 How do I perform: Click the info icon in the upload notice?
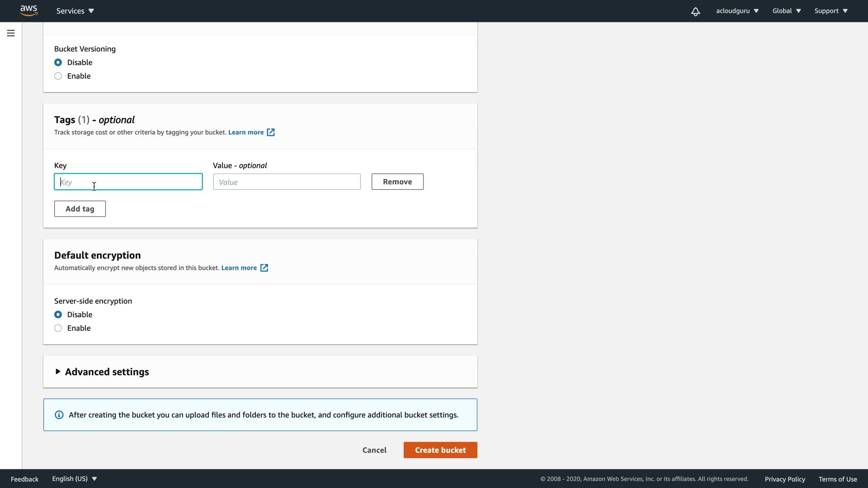(x=59, y=415)
